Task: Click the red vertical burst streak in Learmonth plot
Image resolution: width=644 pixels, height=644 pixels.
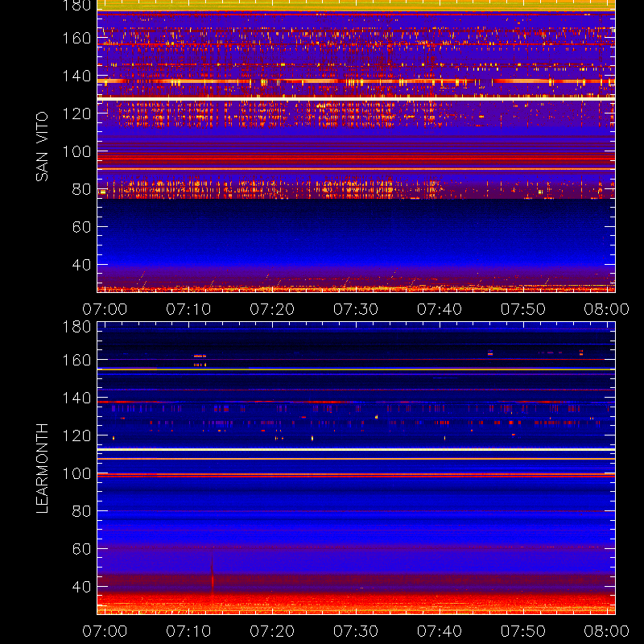Action: [213, 575]
